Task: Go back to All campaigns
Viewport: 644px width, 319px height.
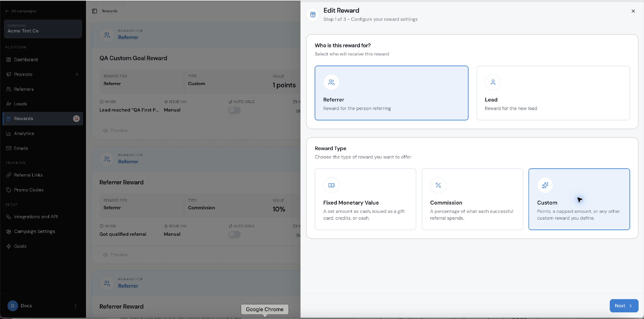Action: 21,11
